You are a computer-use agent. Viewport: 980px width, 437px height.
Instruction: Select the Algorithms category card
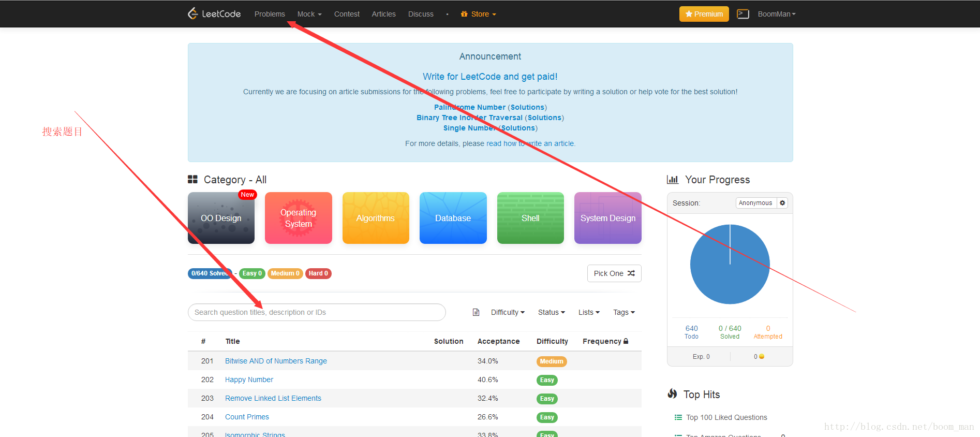point(376,218)
